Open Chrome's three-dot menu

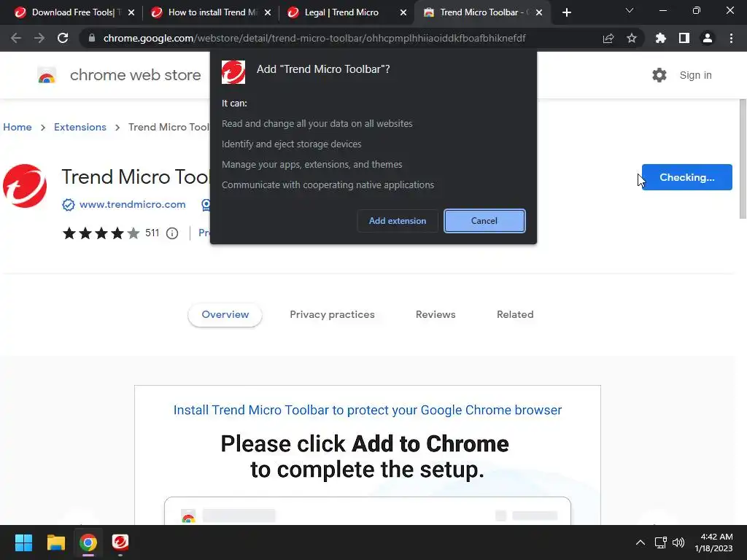tap(731, 38)
